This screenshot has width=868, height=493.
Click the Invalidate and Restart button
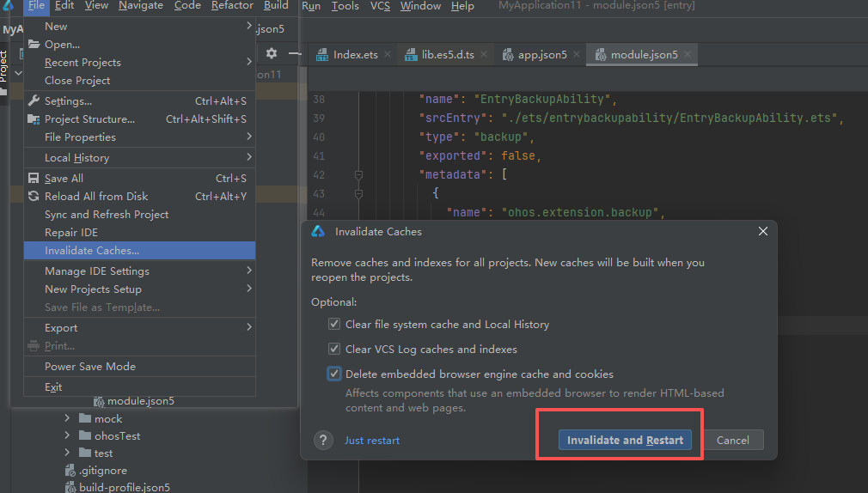coord(625,441)
